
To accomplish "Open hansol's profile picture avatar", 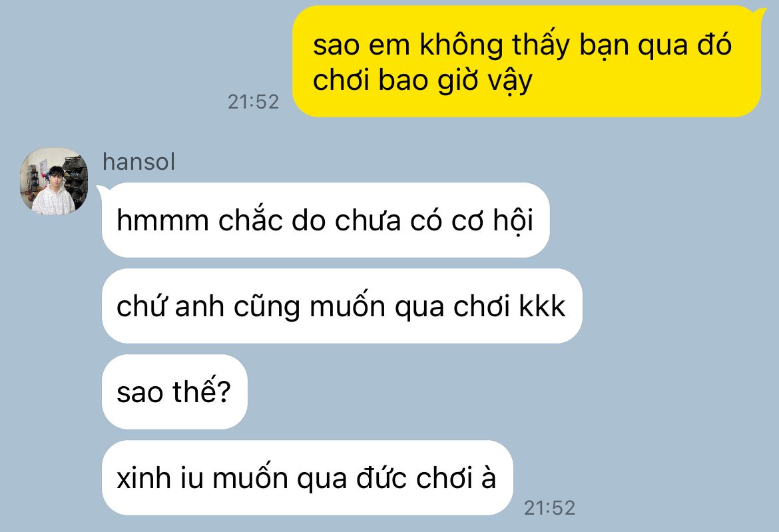I will pyautogui.click(x=54, y=181).
